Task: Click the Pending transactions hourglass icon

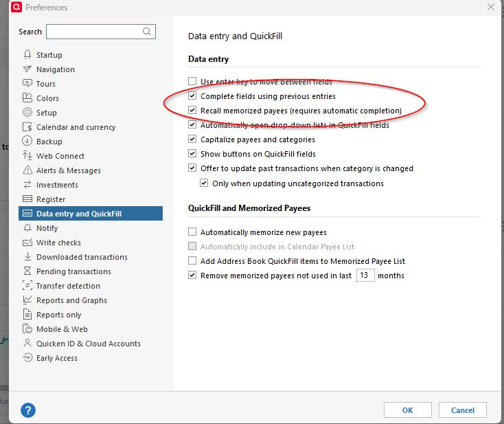Action: click(x=27, y=271)
